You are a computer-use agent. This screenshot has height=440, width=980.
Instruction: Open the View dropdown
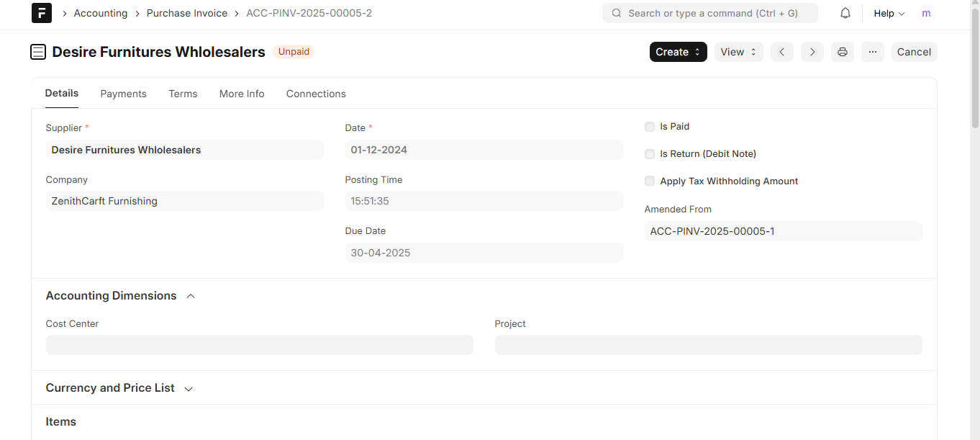click(738, 52)
